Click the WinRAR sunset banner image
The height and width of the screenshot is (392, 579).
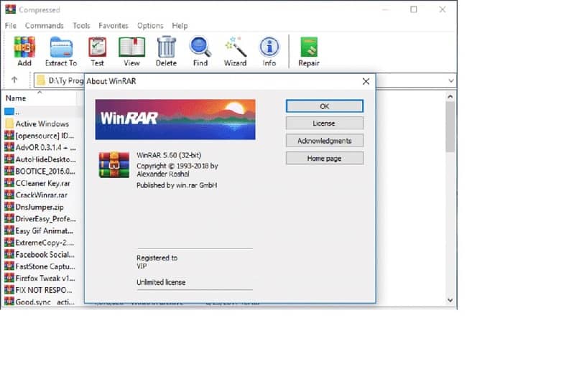pyautogui.click(x=175, y=119)
